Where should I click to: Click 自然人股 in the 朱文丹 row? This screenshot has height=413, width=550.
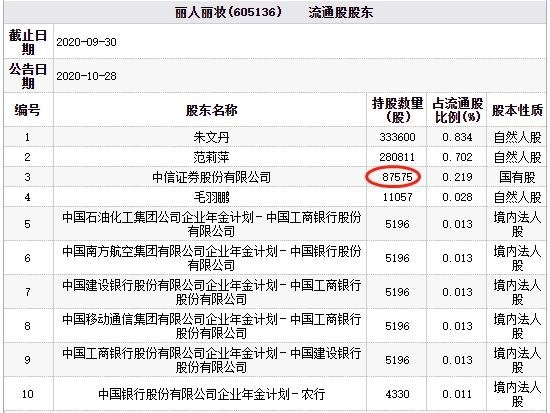point(517,137)
